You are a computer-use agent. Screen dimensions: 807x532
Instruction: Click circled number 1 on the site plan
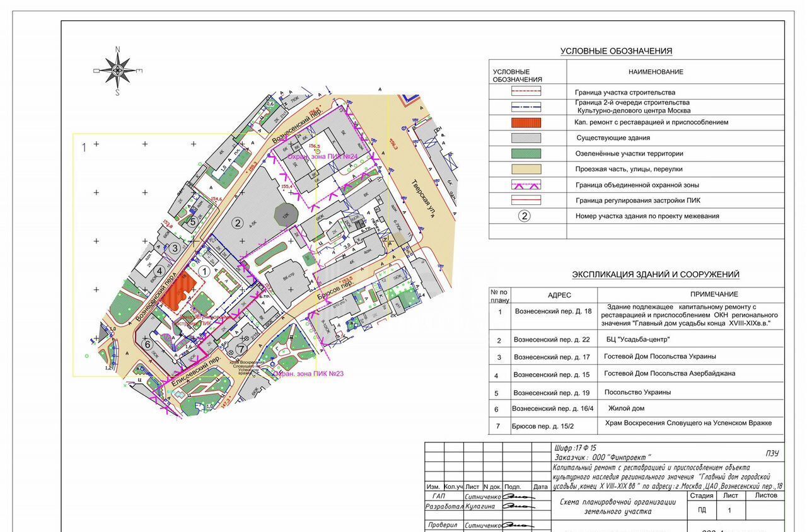pyautogui.click(x=204, y=271)
